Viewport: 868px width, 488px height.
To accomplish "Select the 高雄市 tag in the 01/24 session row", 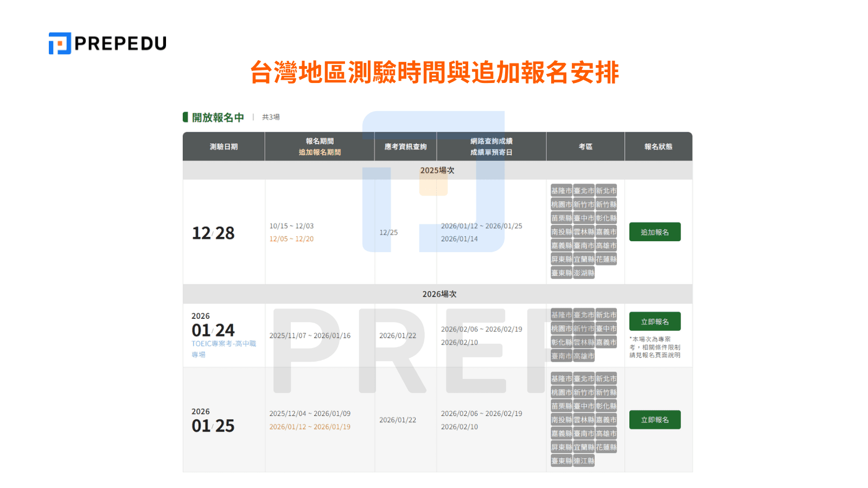I will (585, 356).
